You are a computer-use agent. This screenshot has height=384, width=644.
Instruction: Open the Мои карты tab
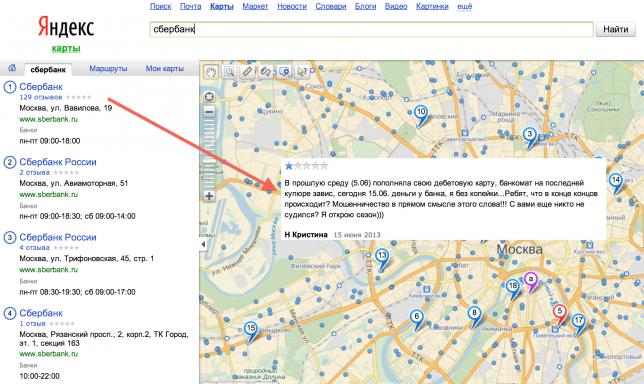[165, 69]
